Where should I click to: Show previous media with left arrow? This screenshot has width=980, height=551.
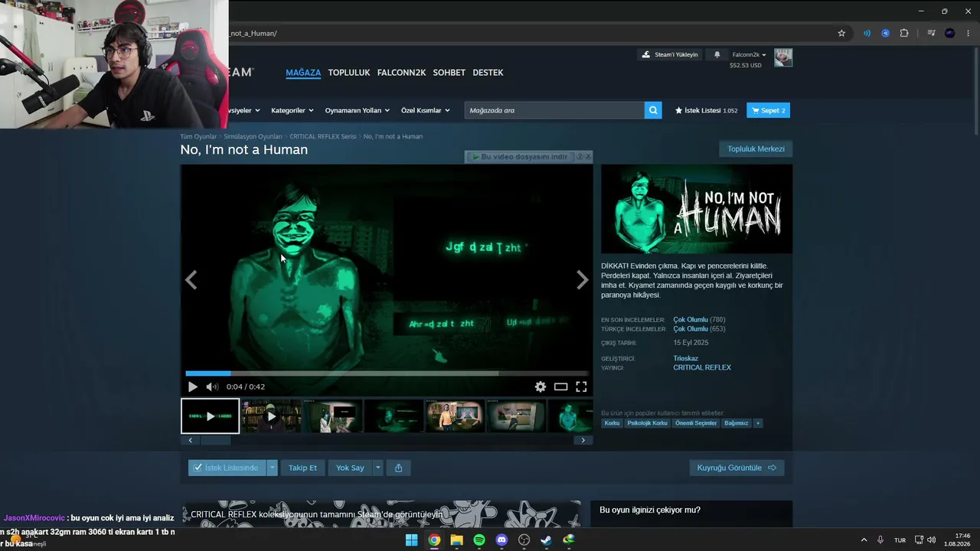[191, 280]
